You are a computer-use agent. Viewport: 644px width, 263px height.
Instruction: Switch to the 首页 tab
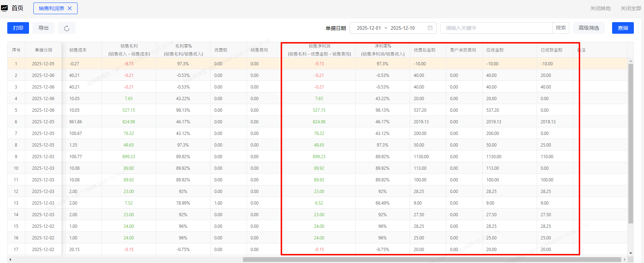pyautogui.click(x=17, y=8)
